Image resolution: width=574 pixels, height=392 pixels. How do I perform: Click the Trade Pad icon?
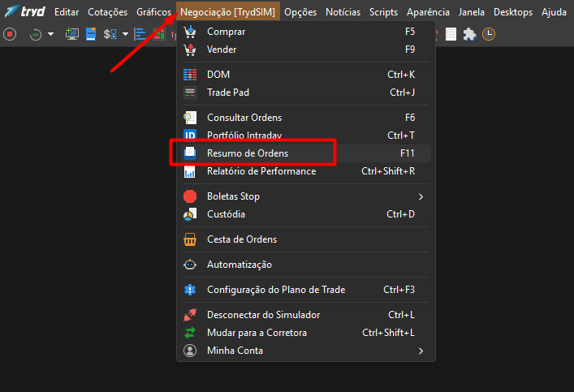click(x=190, y=93)
